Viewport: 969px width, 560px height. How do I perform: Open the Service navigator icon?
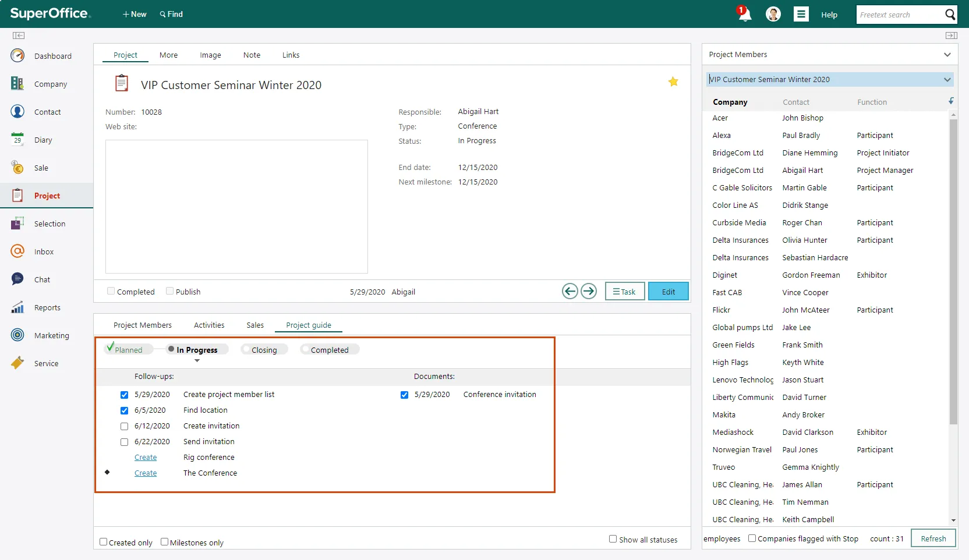tap(17, 363)
